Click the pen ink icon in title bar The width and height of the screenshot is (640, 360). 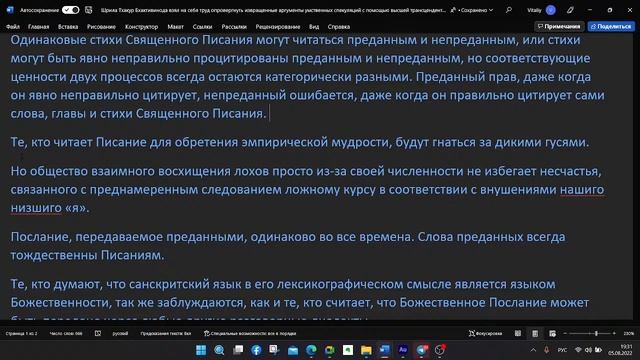(x=570, y=10)
